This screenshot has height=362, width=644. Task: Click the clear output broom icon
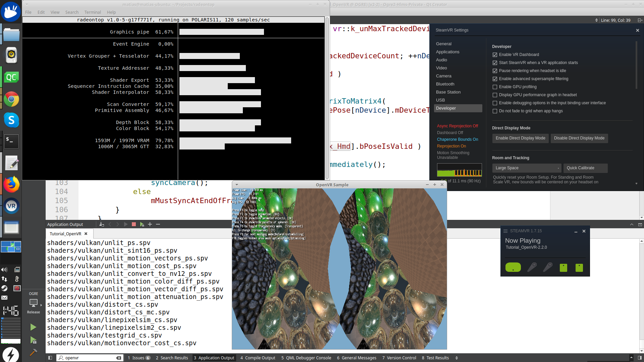tap(102, 224)
